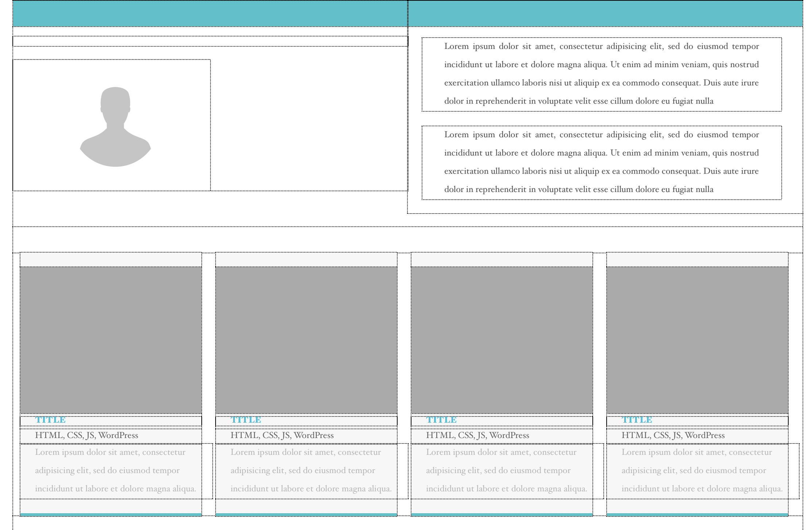The height and width of the screenshot is (530, 812).
Task: Select second card's HTML, CSS, JS, WordPress text
Action: pyautogui.click(x=282, y=435)
